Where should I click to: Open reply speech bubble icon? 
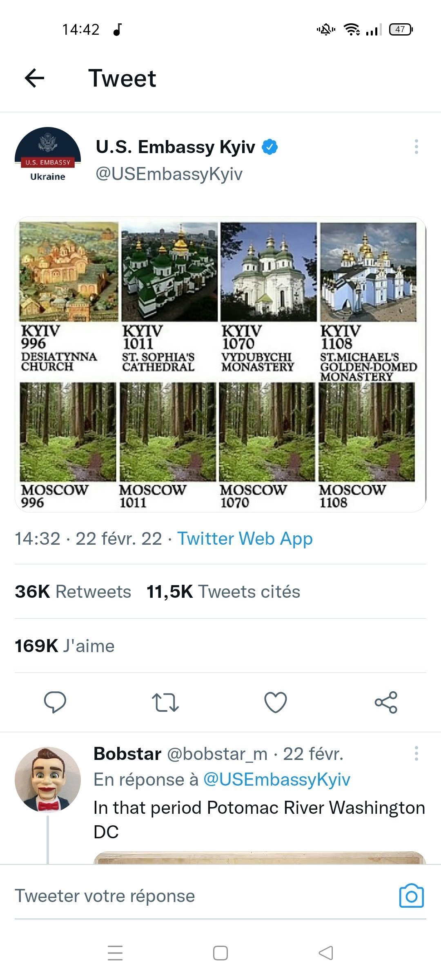[55, 702]
